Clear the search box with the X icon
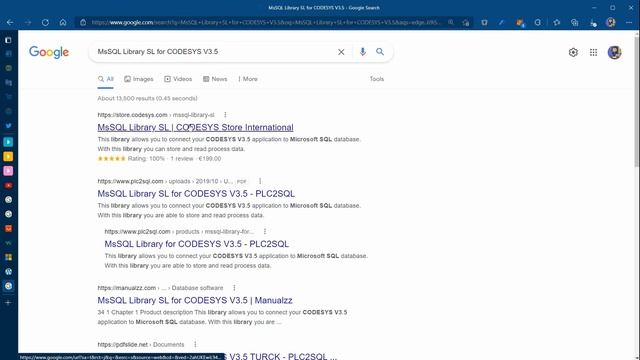Screen dimensions: 640x360 [341, 52]
